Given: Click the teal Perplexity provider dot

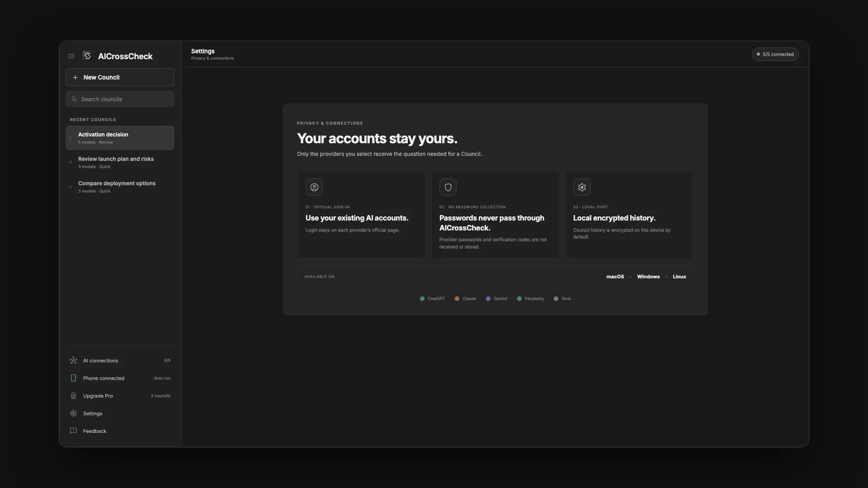Looking at the screenshot, I should click(x=519, y=299).
